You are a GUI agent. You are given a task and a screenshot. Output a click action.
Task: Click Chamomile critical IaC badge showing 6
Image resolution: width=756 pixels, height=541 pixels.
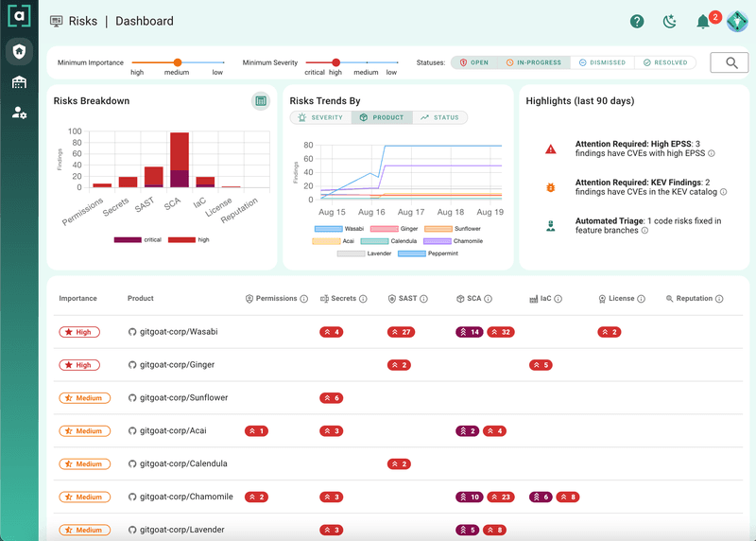[541, 497]
